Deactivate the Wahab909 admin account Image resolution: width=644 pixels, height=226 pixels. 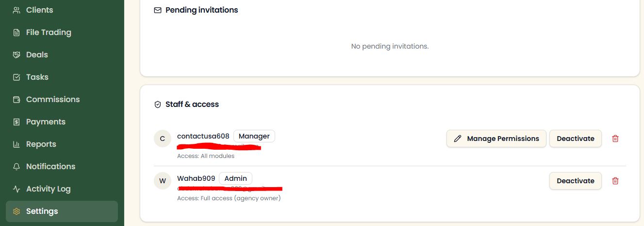[x=575, y=181]
